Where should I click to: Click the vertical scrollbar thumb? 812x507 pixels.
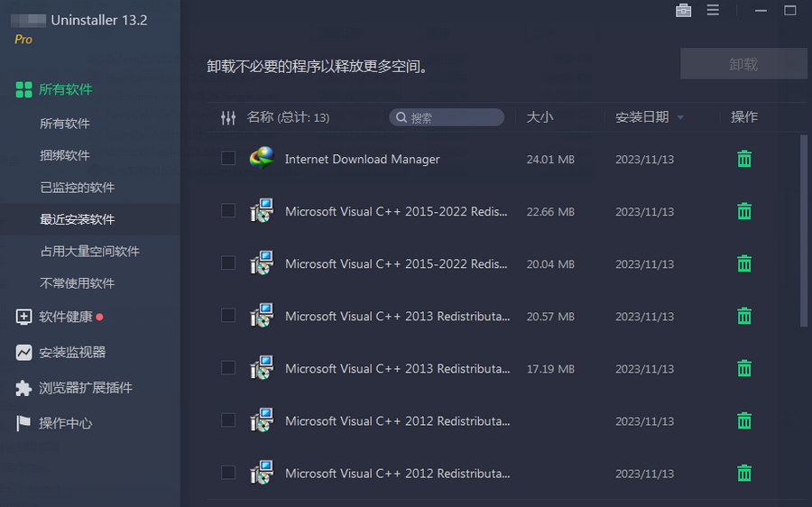coord(804,231)
